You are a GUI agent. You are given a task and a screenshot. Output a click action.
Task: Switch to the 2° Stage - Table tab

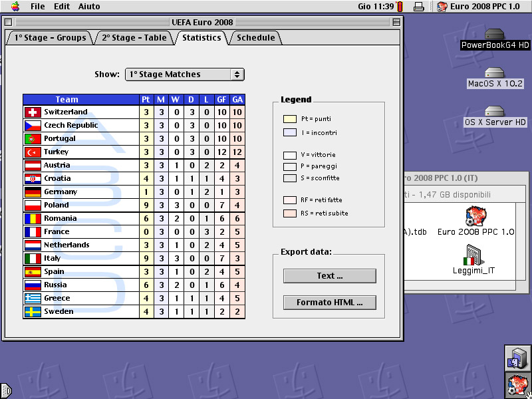tap(134, 38)
